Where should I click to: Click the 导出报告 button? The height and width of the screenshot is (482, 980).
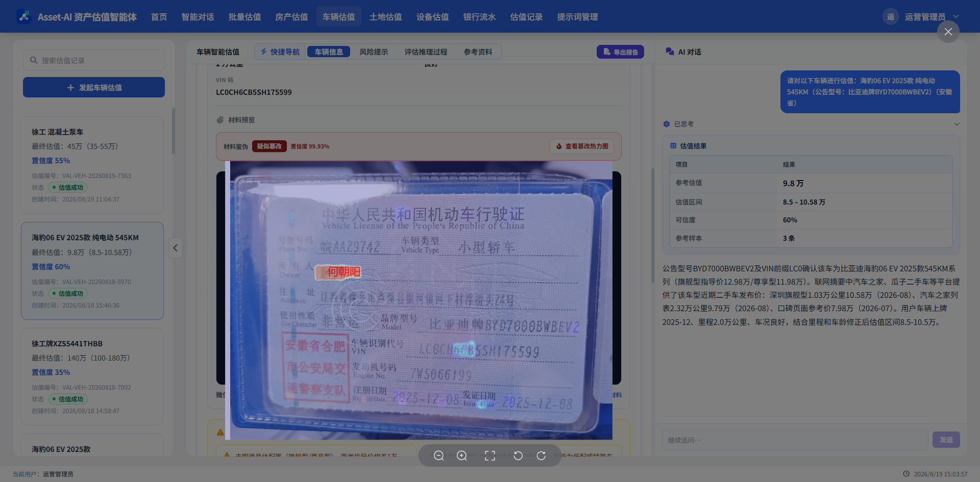620,52
